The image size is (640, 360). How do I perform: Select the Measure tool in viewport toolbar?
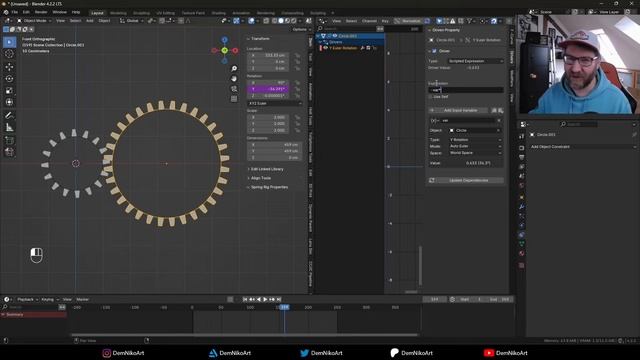pyautogui.click(x=9, y=127)
